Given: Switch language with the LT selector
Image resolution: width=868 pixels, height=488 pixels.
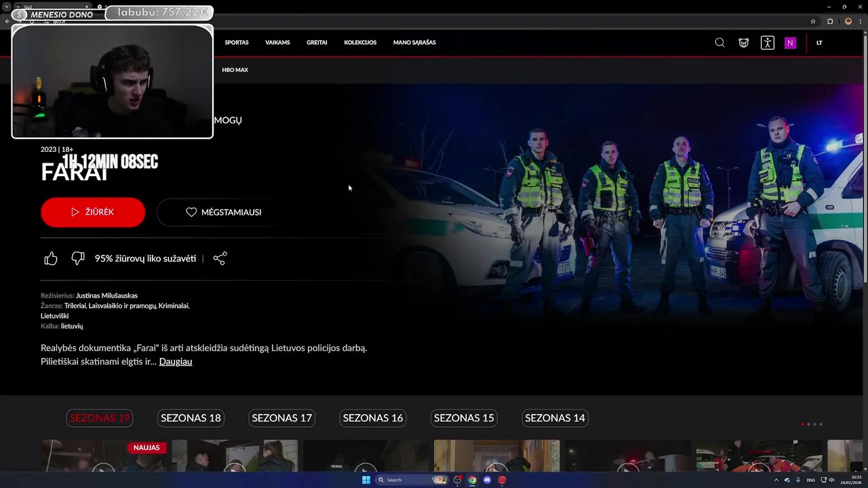Looking at the screenshot, I should pyautogui.click(x=819, y=43).
